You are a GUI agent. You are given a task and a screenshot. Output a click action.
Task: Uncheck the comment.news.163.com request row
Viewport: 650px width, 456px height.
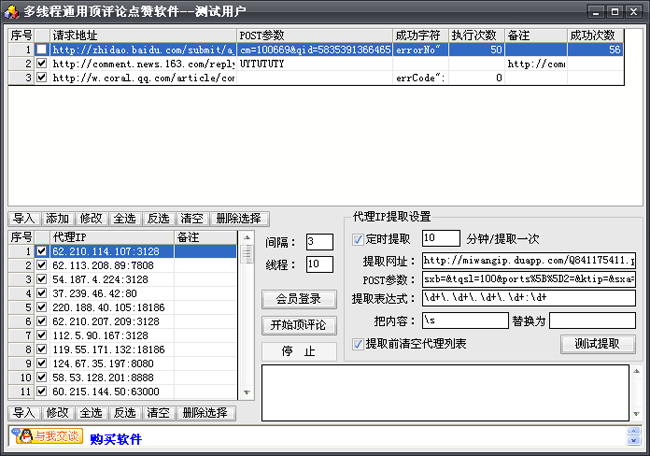click(x=41, y=63)
